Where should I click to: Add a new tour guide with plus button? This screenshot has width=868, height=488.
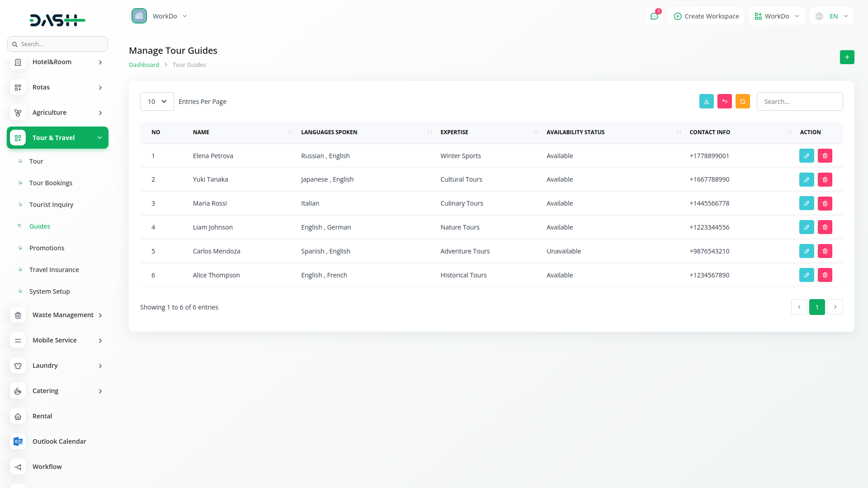click(847, 57)
